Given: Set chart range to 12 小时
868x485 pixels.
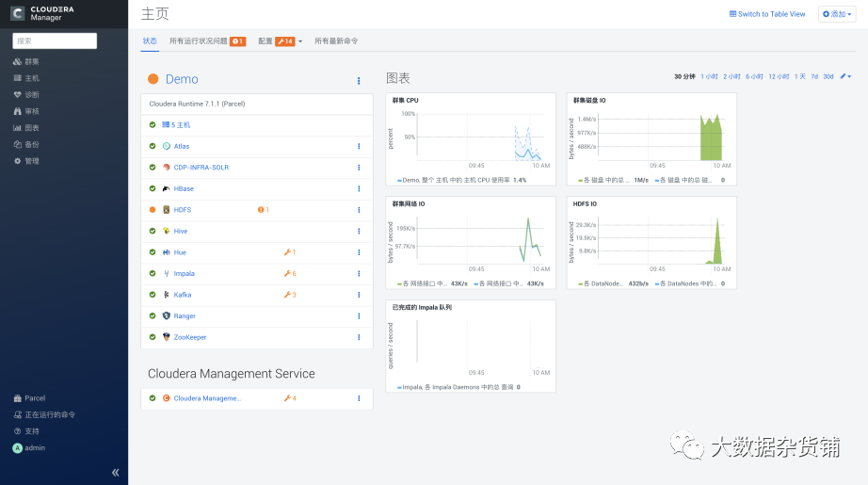Looking at the screenshot, I should (x=779, y=76).
